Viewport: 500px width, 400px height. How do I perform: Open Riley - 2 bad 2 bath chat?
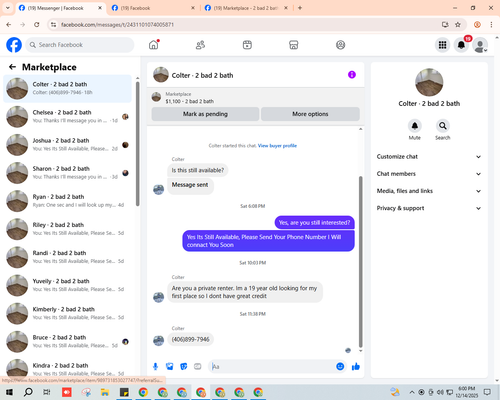(x=68, y=229)
